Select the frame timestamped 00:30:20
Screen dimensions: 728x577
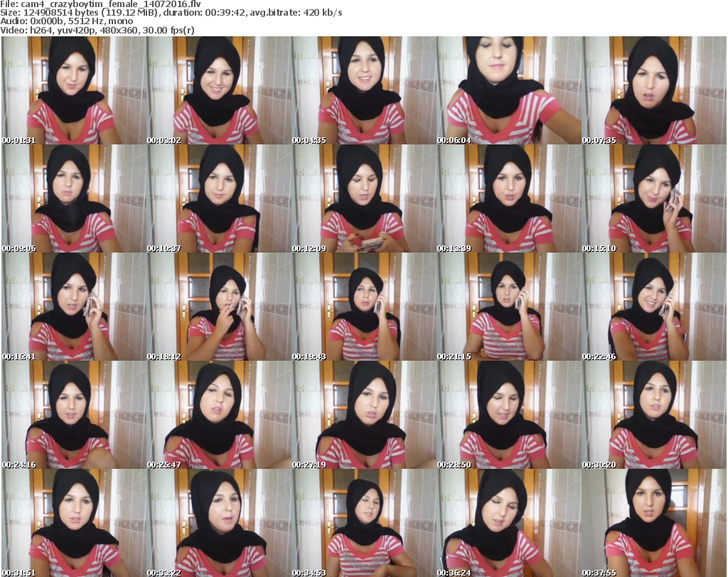pos(653,415)
